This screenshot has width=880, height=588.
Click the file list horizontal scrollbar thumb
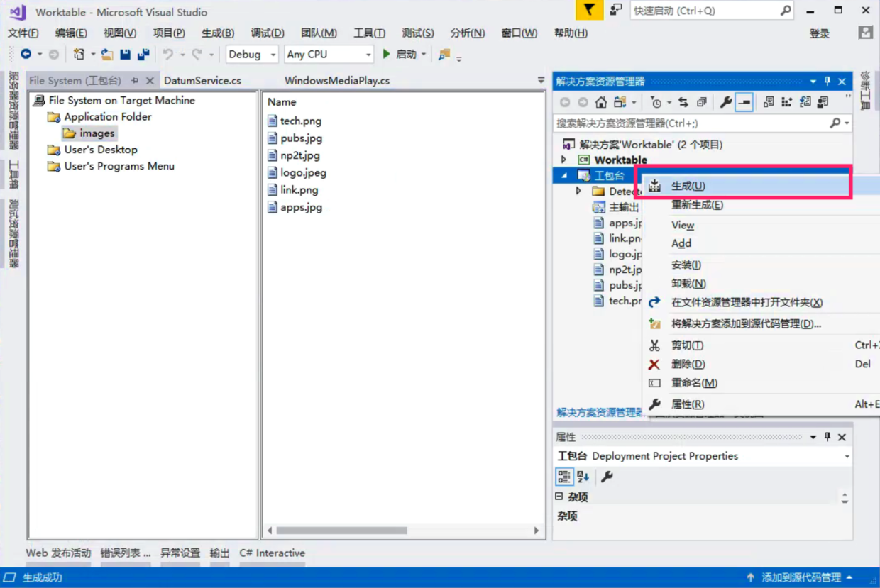point(341,530)
